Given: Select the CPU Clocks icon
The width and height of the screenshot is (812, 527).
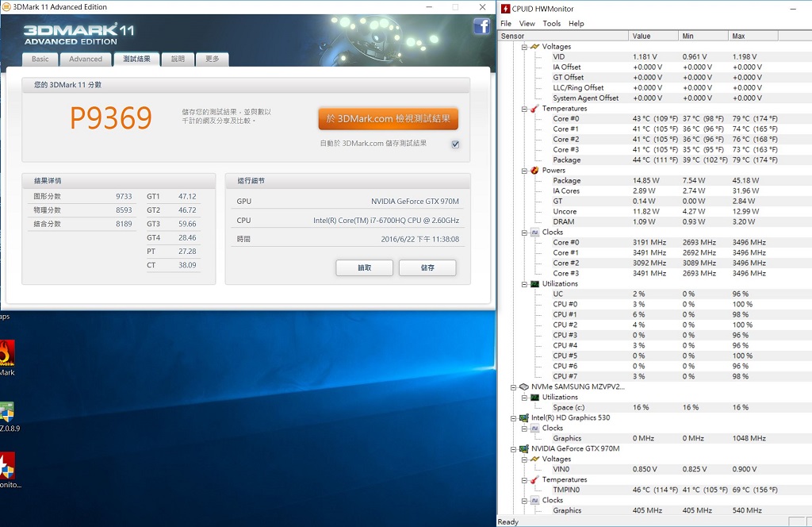Looking at the screenshot, I should [x=535, y=232].
